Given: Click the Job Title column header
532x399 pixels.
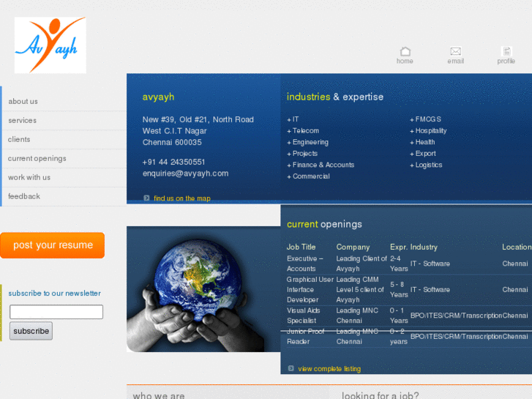Looking at the screenshot, I should click(301, 247).
